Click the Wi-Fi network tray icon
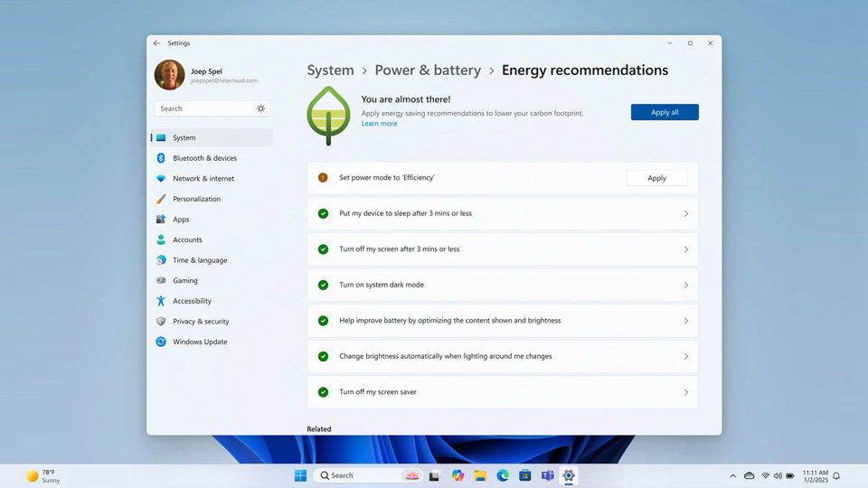Screen dimensions: 868x488 (765, 476)
